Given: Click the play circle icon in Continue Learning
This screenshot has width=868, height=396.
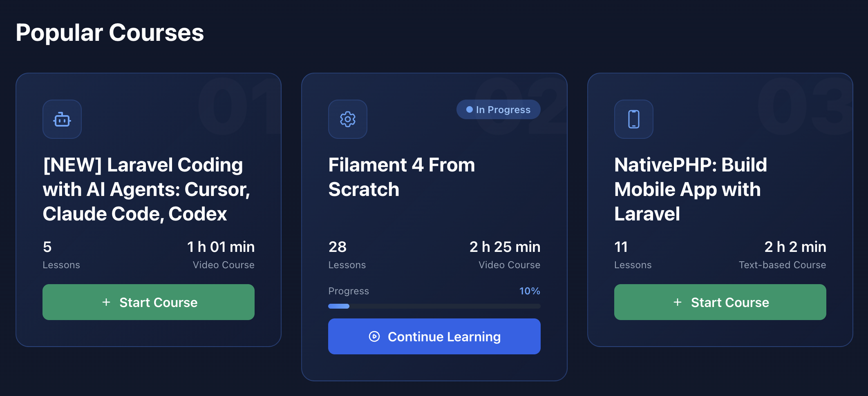Looking at the screenshot, I should pyautogui.click(x=374, y=336).
